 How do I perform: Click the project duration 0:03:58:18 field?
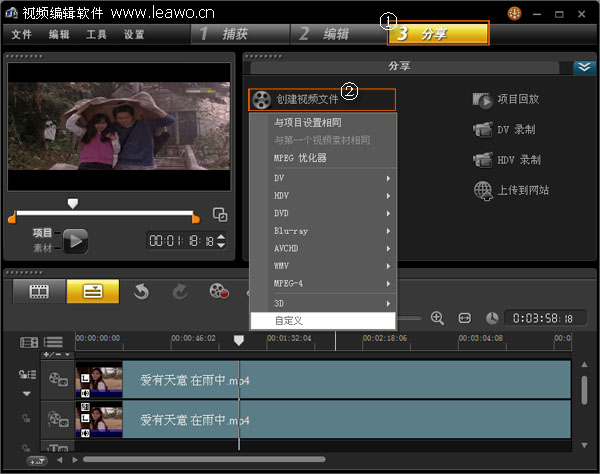[545, 318]
